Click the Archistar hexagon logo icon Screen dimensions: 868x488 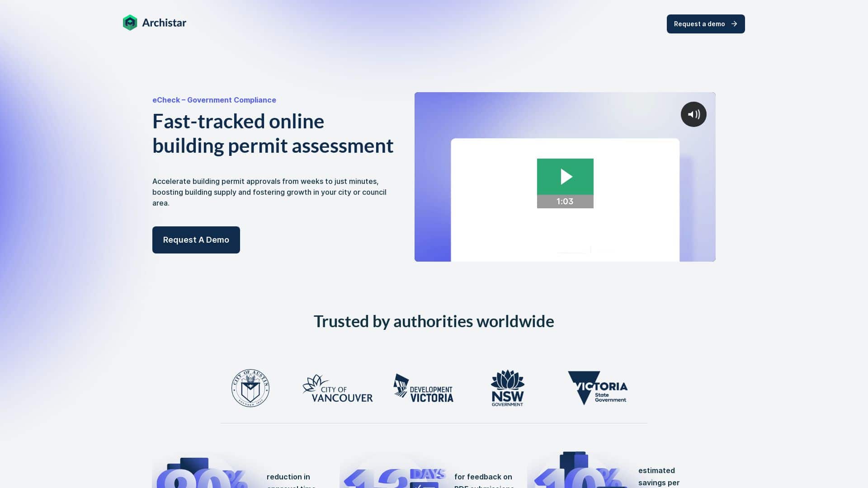(130, 22)
